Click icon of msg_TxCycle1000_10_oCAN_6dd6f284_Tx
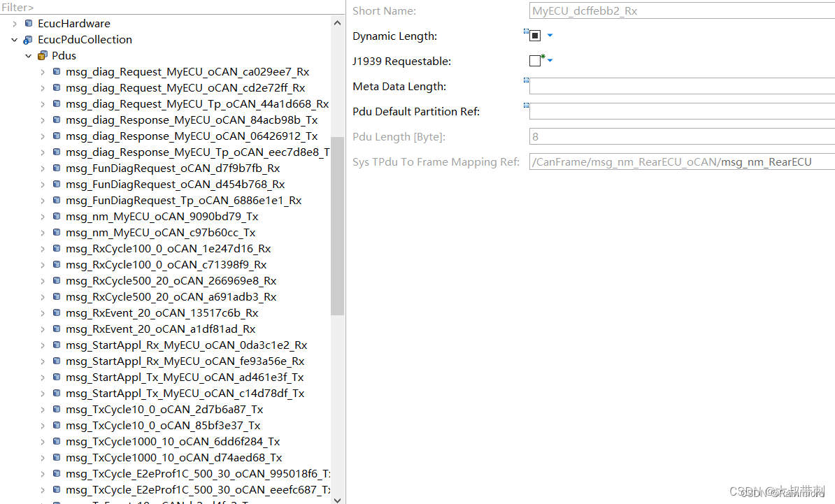The height and width of the screenshot is (504, 835). (x=57, y=441)
